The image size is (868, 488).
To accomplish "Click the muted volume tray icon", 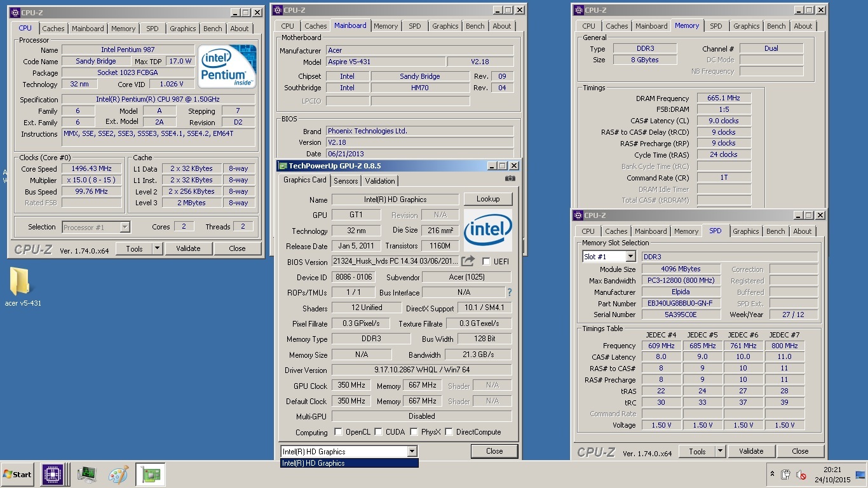I will [801, 475].
